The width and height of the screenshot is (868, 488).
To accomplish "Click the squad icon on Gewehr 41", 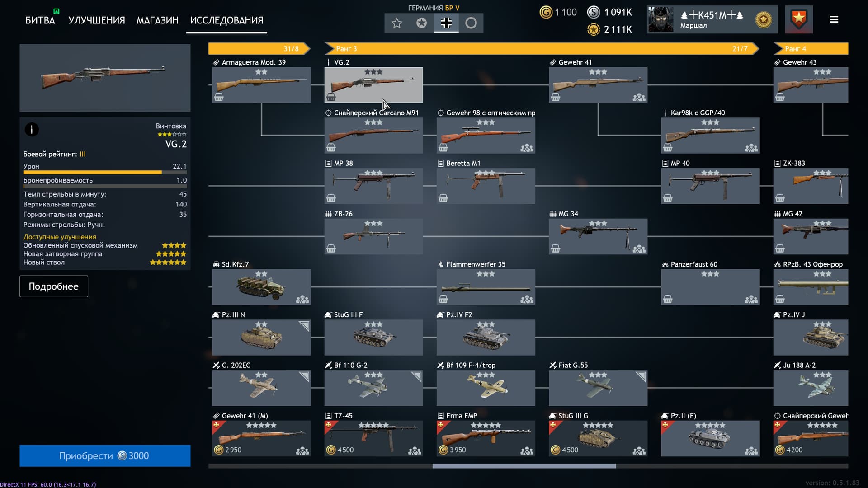I will (639, 97).
